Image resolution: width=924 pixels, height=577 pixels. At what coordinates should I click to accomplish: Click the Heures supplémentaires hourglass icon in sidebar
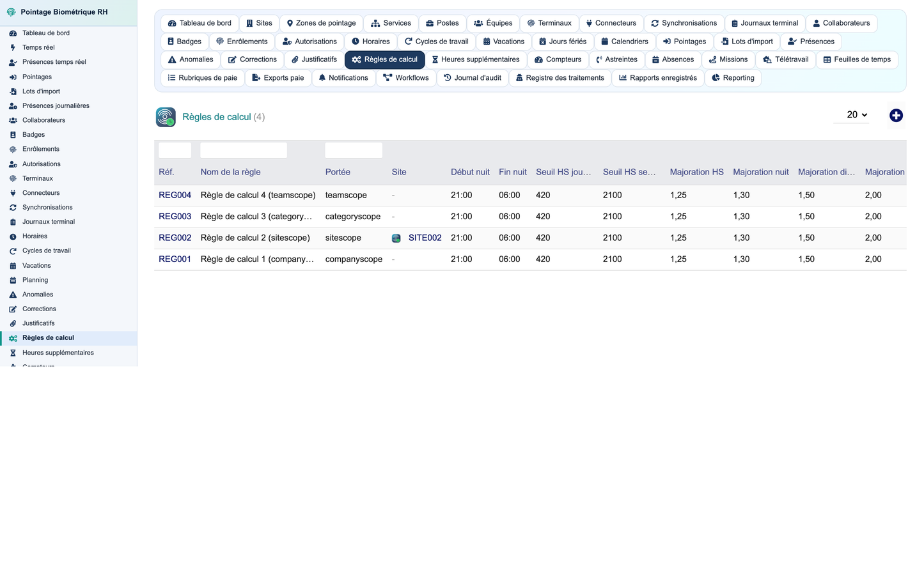click(x=13, y=353)
